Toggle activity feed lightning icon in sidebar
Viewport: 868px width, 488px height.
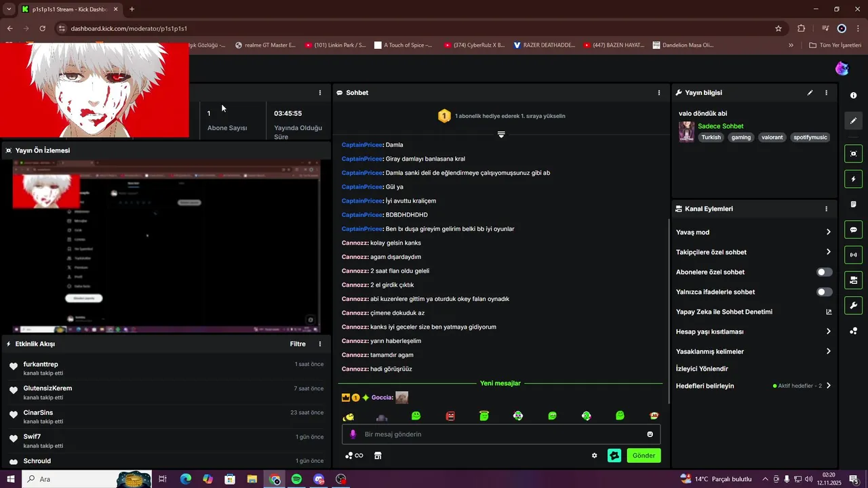click(853, 180)
